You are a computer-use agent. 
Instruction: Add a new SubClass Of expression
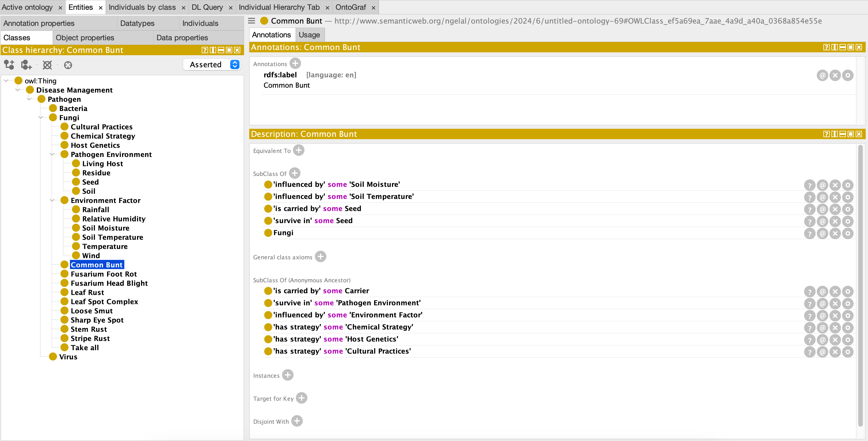pos(294,173)
